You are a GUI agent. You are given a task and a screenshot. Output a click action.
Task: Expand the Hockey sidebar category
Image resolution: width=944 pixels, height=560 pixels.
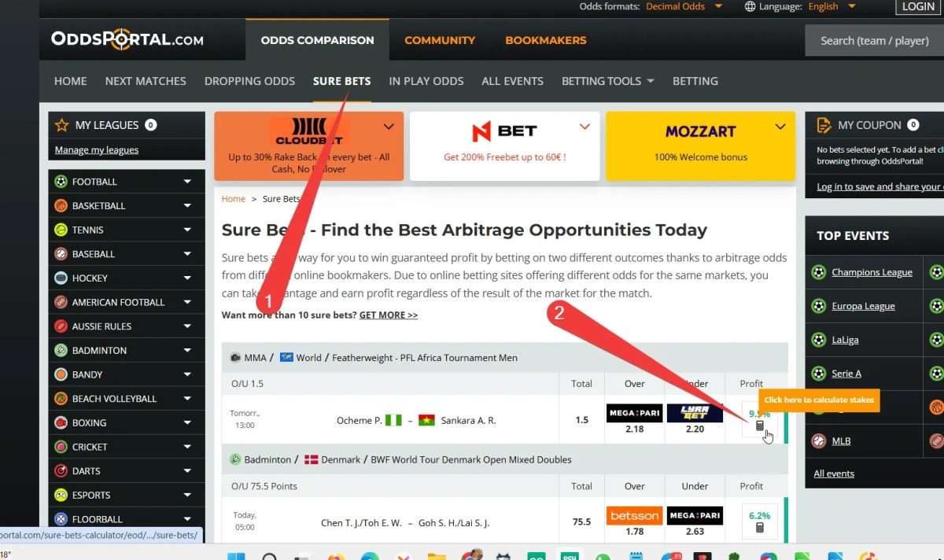187,278
